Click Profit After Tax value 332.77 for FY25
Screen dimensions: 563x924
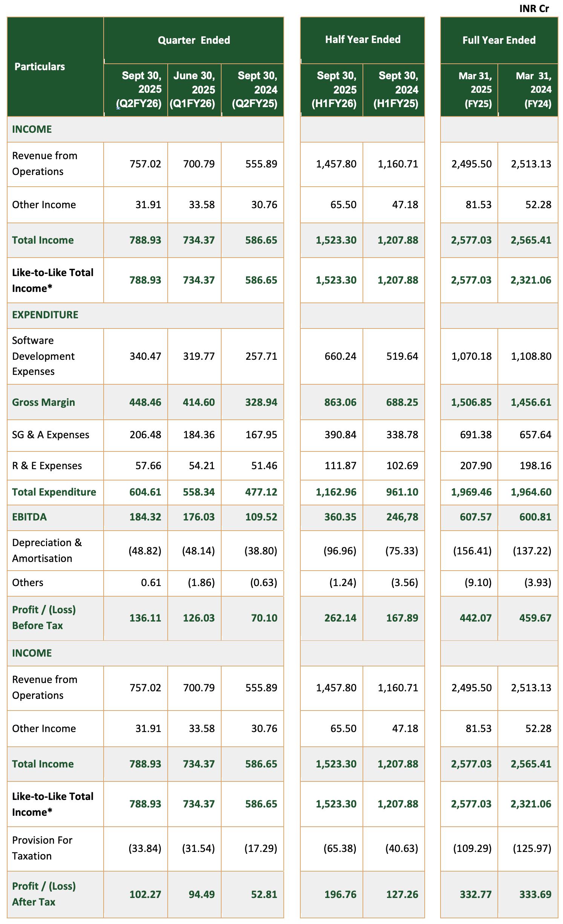coord(476,894)
